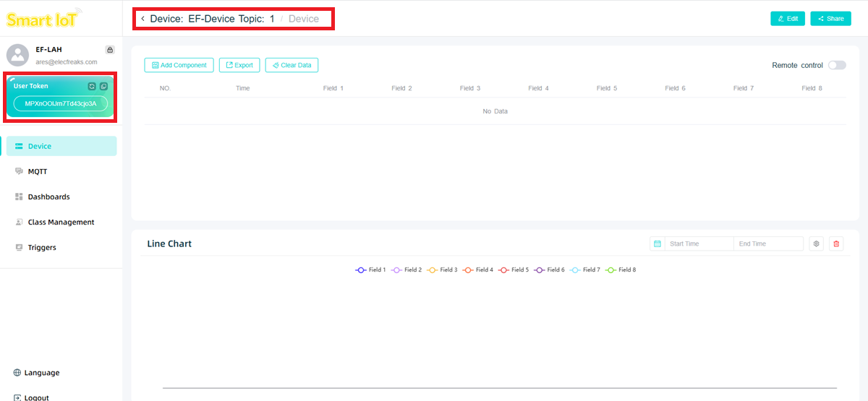The image size is (868, 401).
Task: Click the refresh User Token icon
Action: (x=92, y=86)
